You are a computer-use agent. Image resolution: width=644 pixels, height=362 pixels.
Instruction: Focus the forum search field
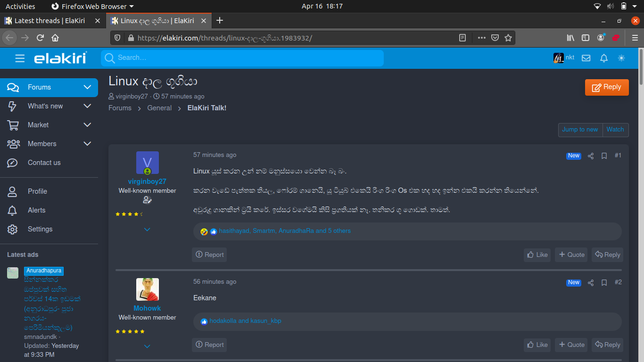tap(242, 58)
